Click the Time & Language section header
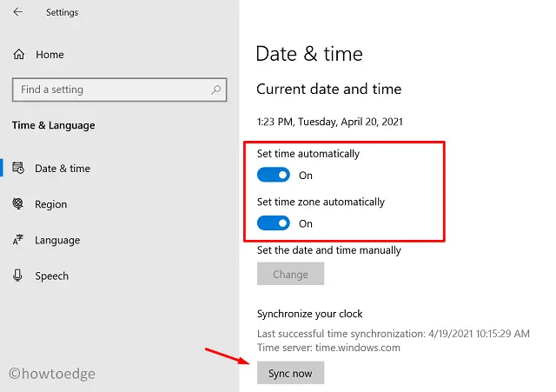This screenshot has width=556, height=392. pyautogui.click(x=54, y=125)
